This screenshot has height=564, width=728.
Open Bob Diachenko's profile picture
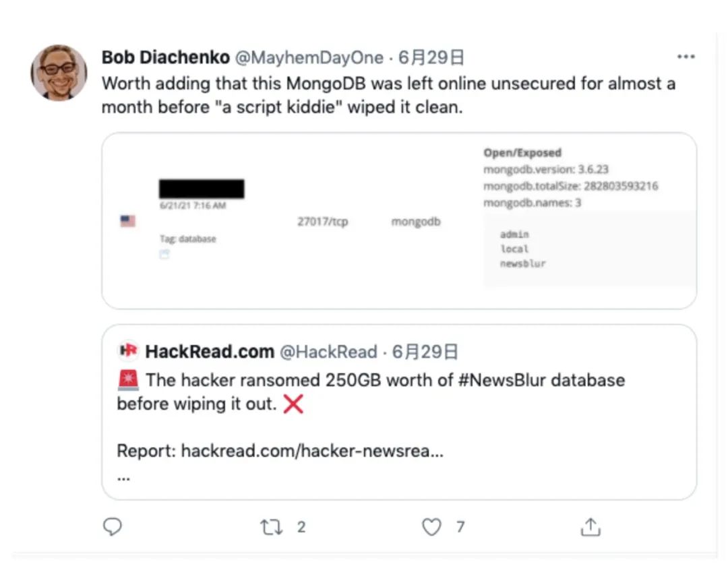(59, 72)
